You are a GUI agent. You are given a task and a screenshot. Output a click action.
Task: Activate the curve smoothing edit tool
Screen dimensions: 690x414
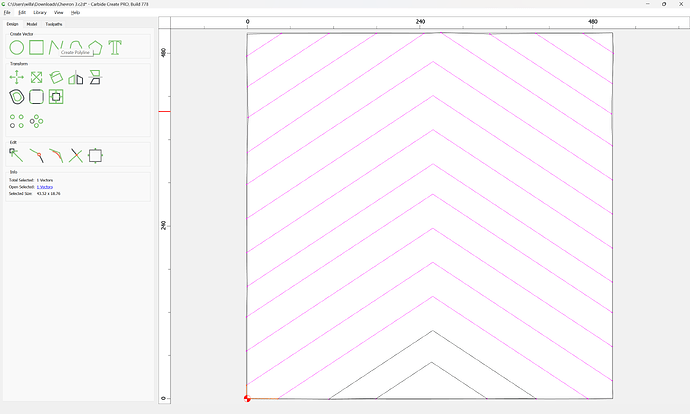point(56,155)
